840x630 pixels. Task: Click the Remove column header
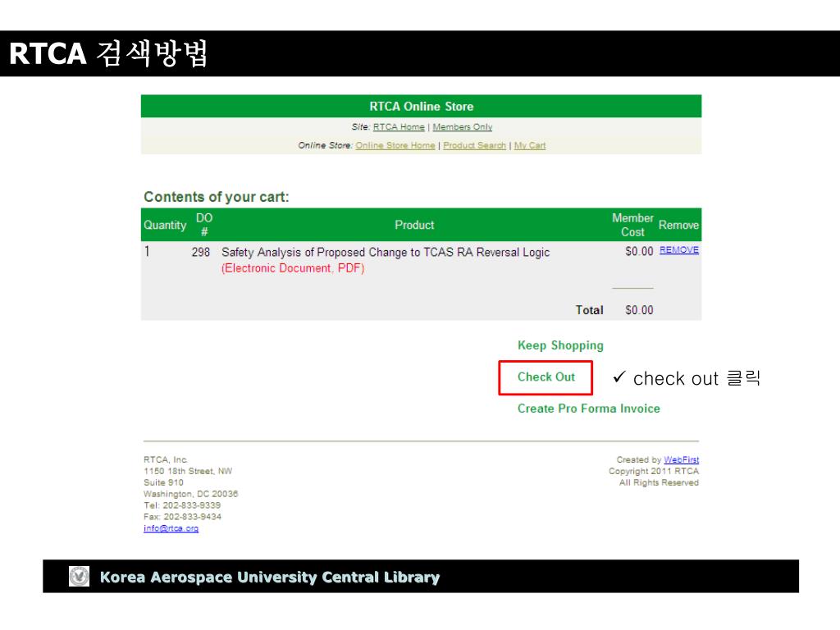pos(678,225)
